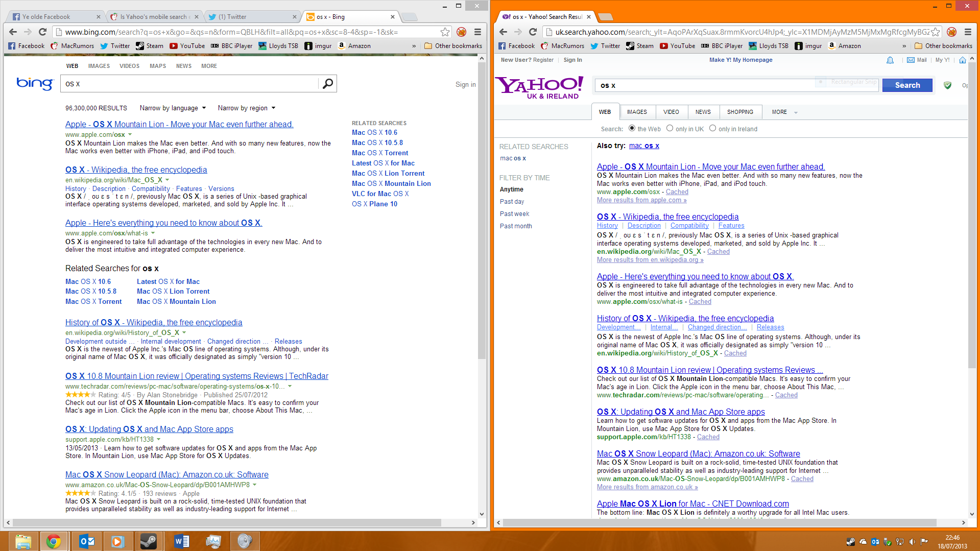This screenshot has width=980, height=551.
Task: Open the YouTube bookmark in the Bing window
Action: point(187,46)
